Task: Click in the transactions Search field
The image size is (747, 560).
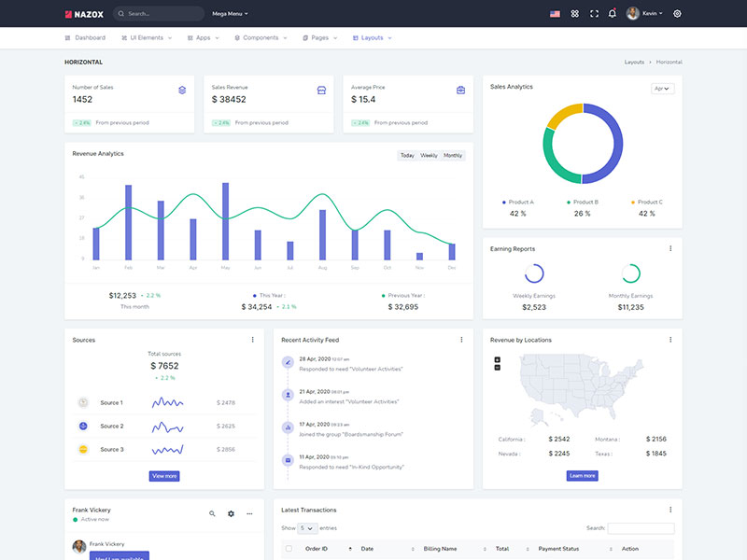Action: coord(641,528)
